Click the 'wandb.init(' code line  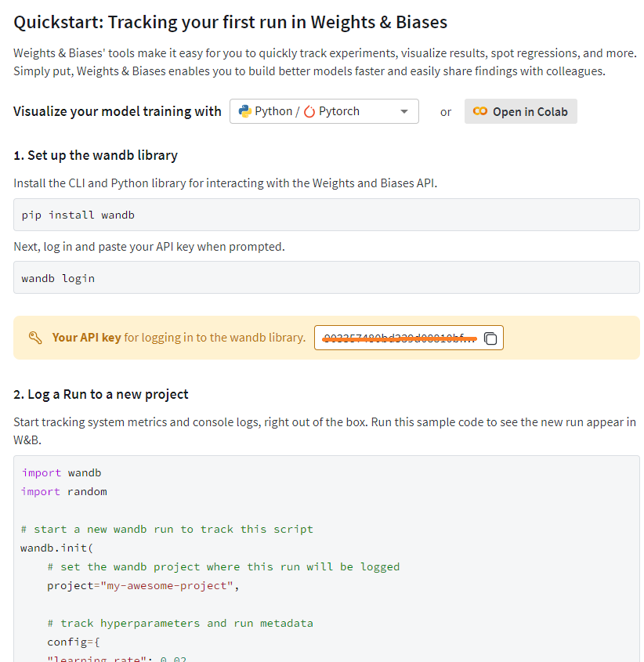[56, 548]
